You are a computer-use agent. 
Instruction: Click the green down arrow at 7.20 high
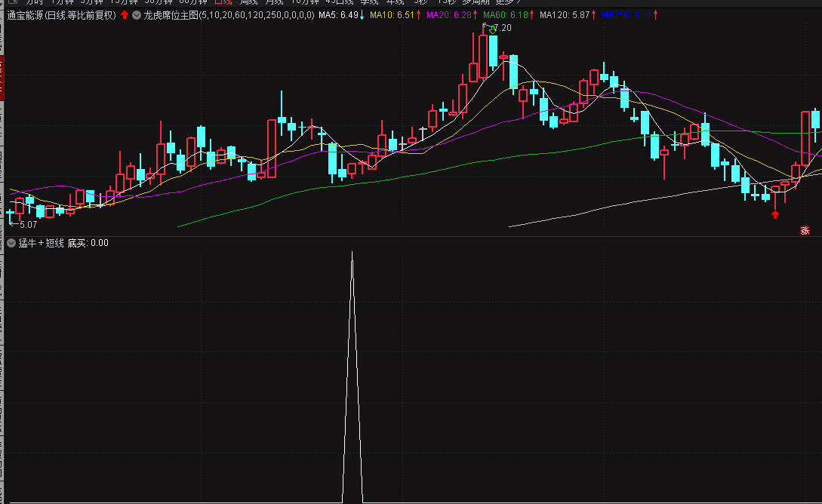click(493, 30)
